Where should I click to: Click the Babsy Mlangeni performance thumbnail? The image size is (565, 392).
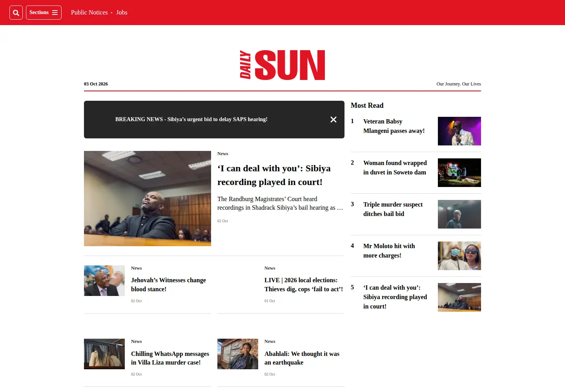[459, 131]
